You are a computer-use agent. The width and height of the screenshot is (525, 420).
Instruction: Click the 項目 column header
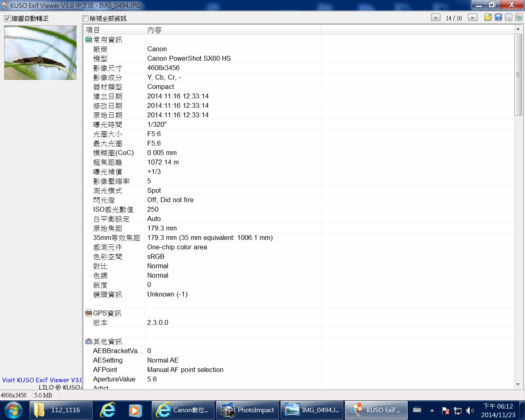tap(114, 30)
